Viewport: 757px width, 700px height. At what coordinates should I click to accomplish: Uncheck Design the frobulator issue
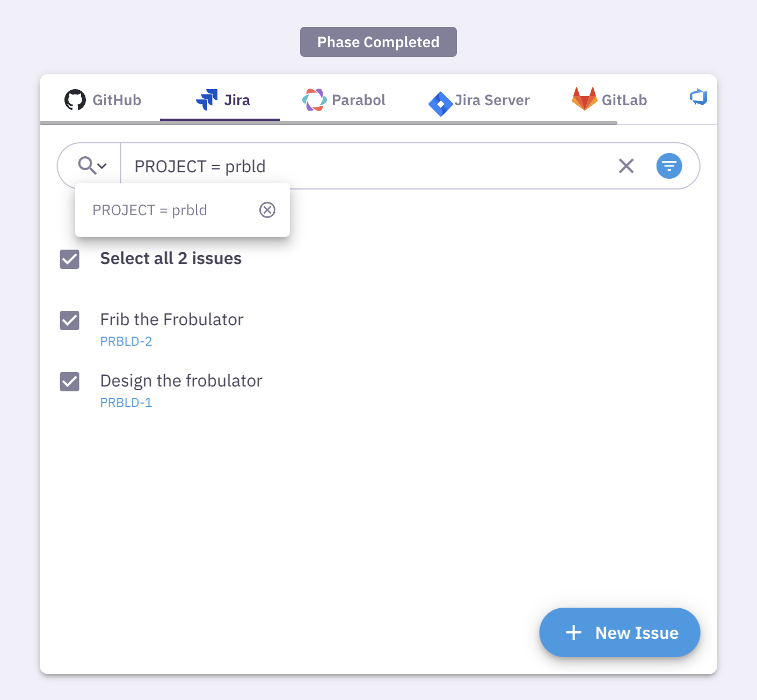coord(69,382)
